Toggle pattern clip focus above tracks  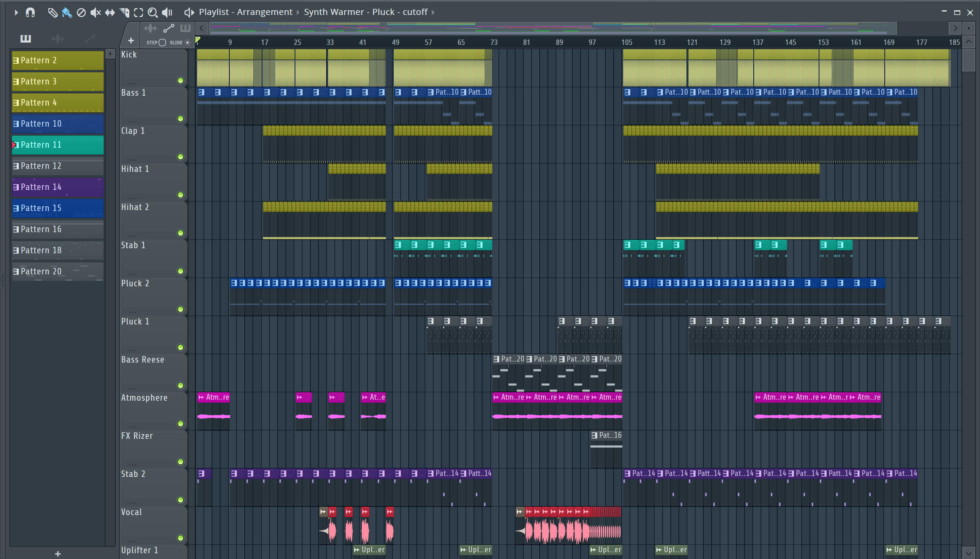pyautogui.click(x=185, y=28)
